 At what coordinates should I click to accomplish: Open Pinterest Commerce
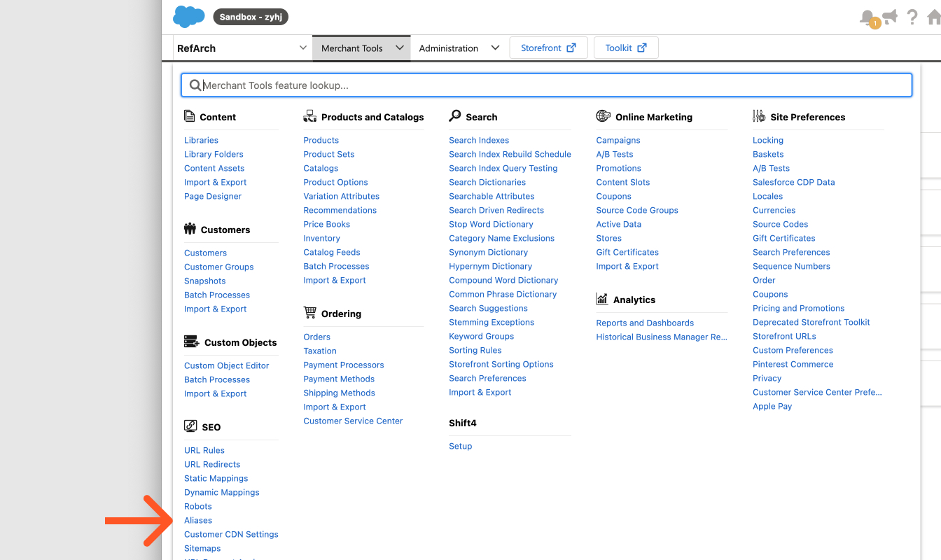point(793,364)
